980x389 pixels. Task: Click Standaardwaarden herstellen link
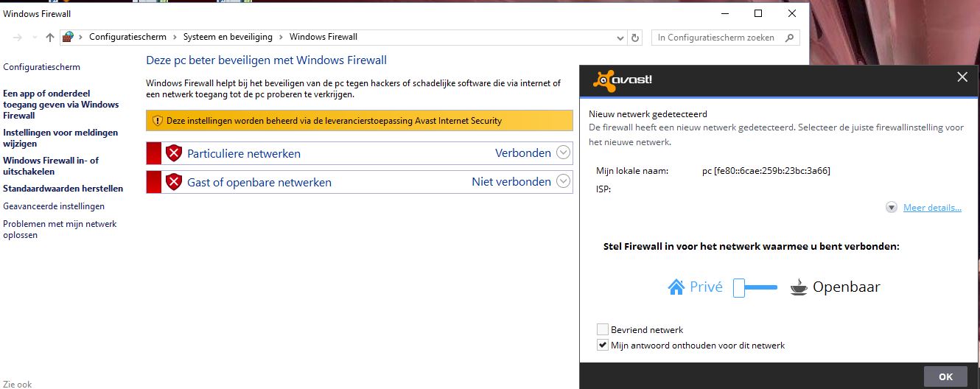(63, 189)
